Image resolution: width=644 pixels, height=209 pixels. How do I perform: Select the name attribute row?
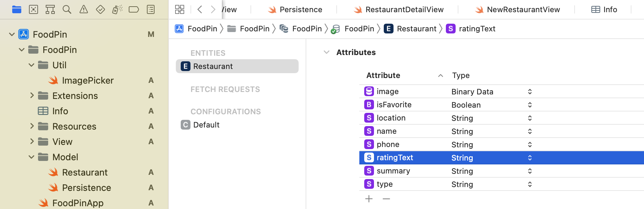tap(502, 131)
